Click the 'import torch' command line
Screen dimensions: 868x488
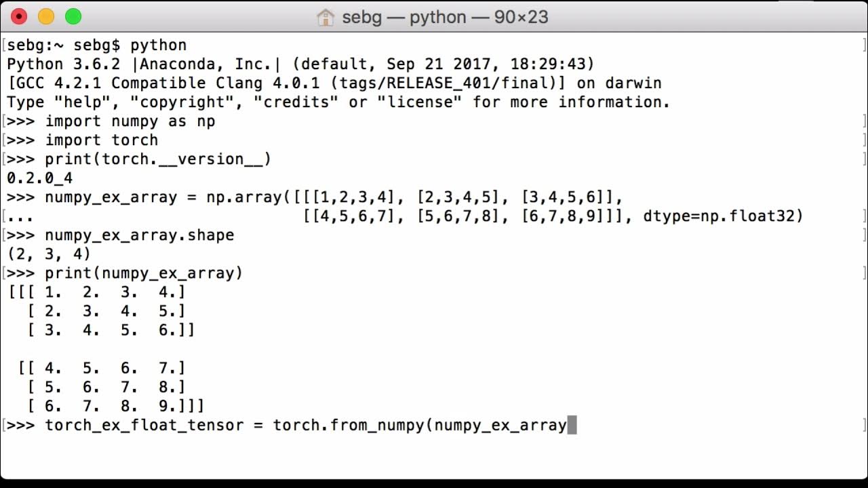[102, 140]
